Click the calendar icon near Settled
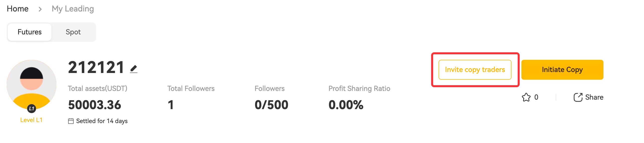The image size is (644, 143). [x=71, y=121]
